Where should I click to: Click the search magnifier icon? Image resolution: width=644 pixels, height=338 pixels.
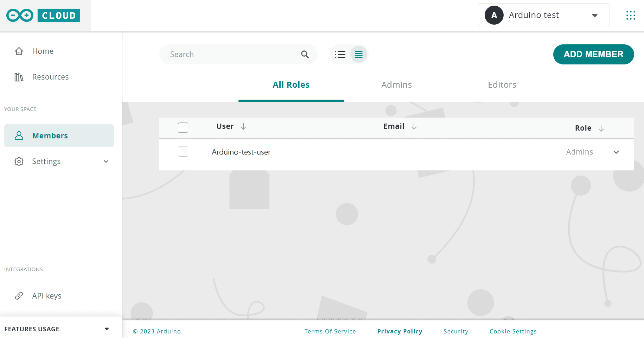305,55
